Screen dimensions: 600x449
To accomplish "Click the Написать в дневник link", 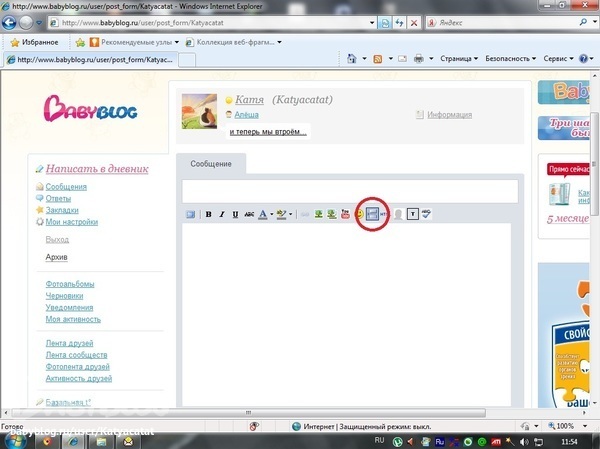I will [96, 169].
